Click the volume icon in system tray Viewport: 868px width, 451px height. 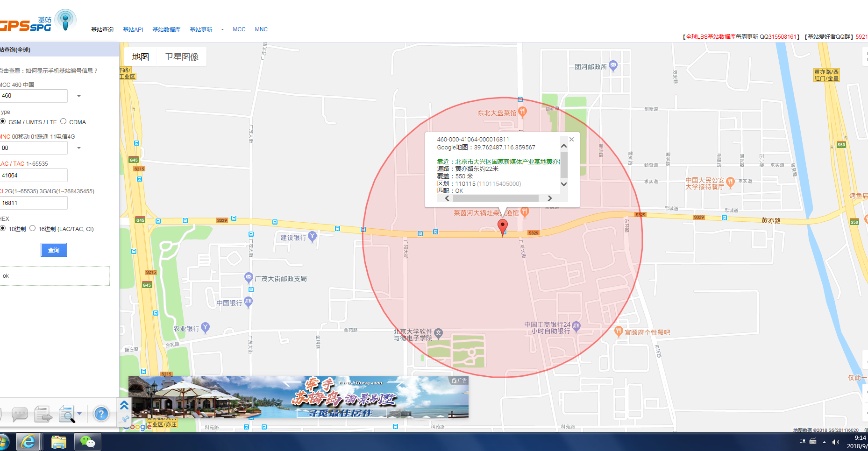[x=836, y=442]
